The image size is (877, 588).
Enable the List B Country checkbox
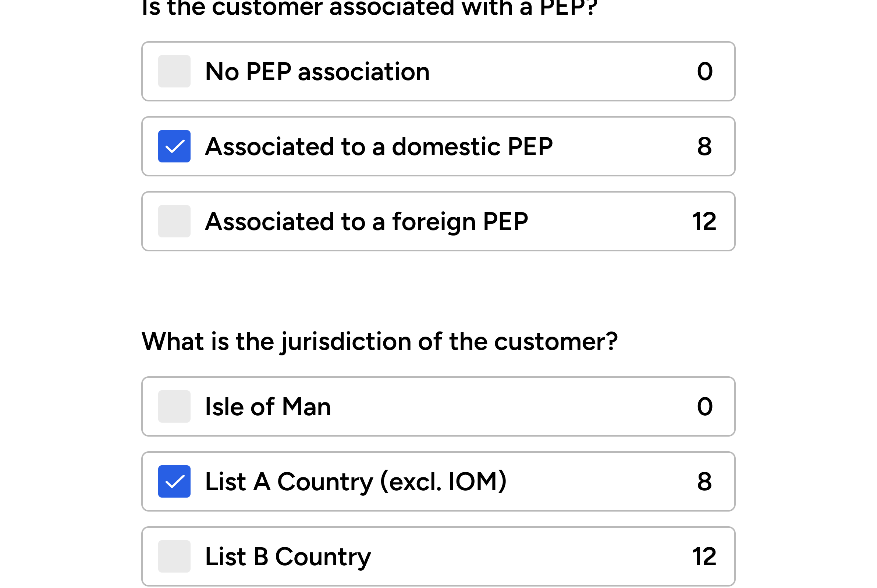174,556
